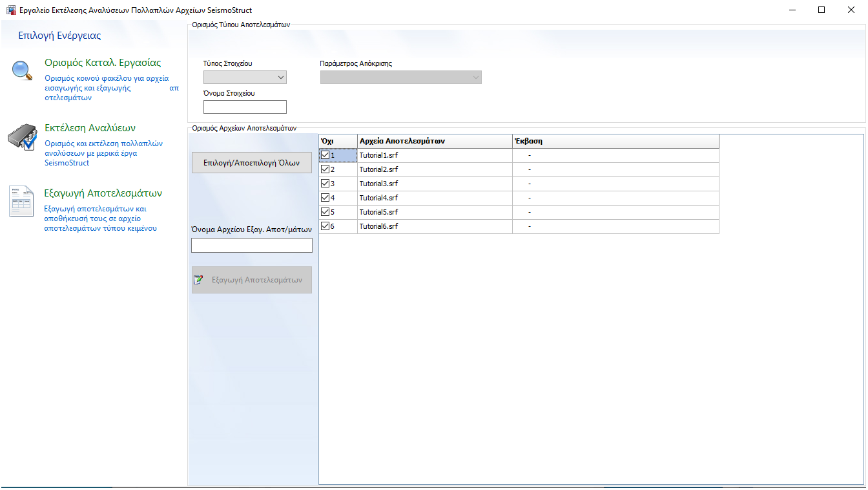This screenshot has width=868, height=490.
Task: Toggle the checkbox for Tutorial6.srf
Action: coord(325,226)
